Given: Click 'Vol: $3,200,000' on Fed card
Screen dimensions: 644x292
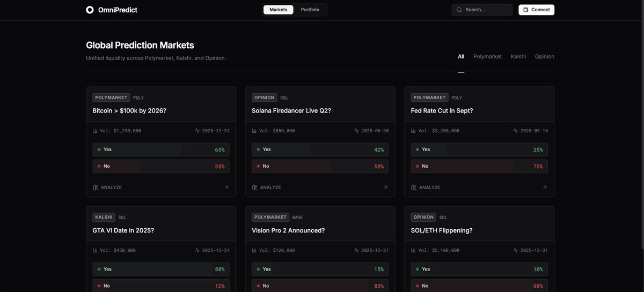Looking at the screenshot, I should [x=439, y=131].
